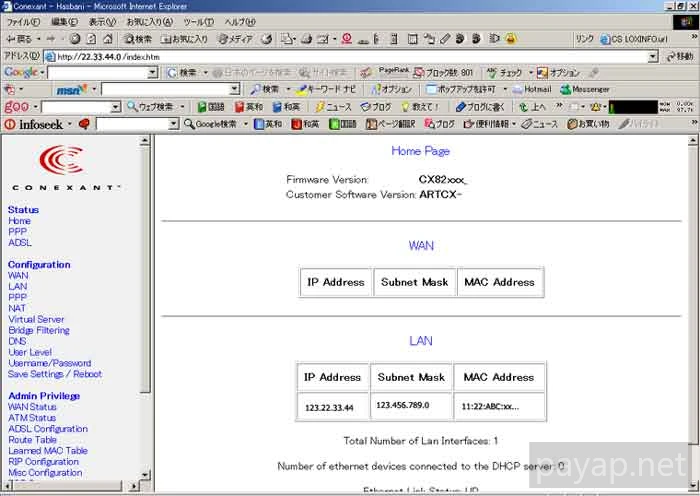700x496 pixels.
Task: Open the ツール(T) menu
Action: pos(199,22)
